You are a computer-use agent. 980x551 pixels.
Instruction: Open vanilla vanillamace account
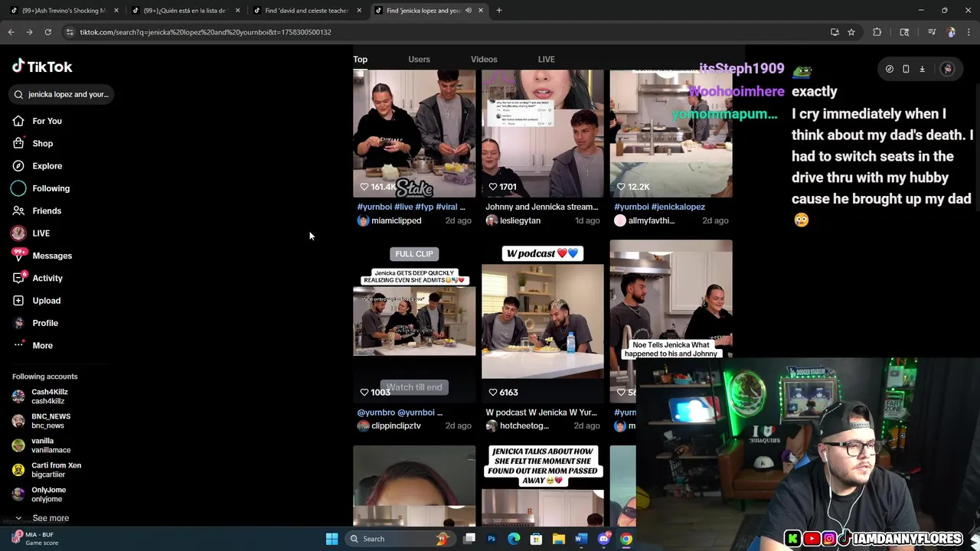[x=41, y=445]
